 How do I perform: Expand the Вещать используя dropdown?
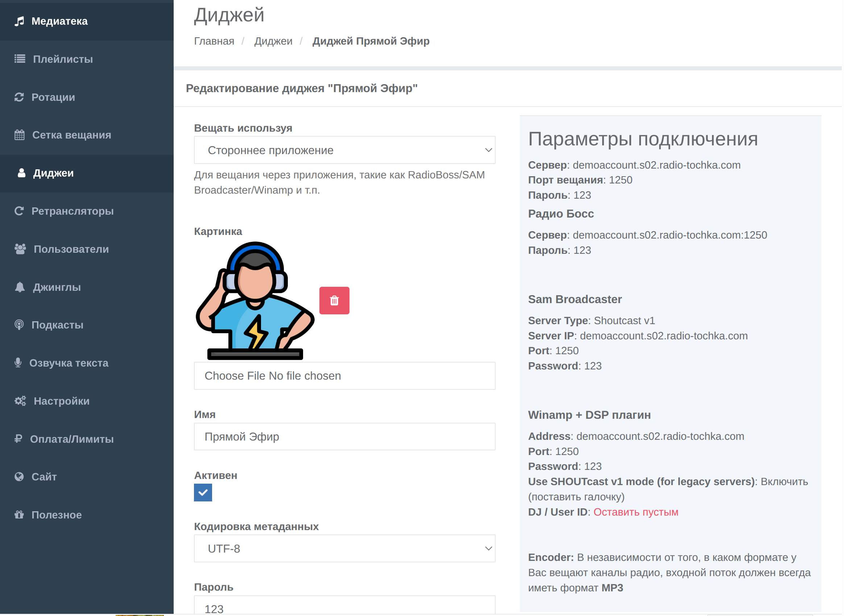tap(344, 150)
